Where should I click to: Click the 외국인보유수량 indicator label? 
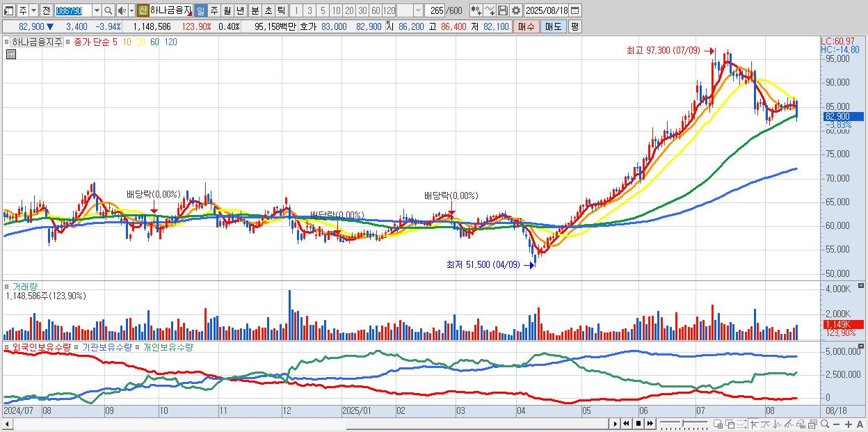click(x=41, y=346)
